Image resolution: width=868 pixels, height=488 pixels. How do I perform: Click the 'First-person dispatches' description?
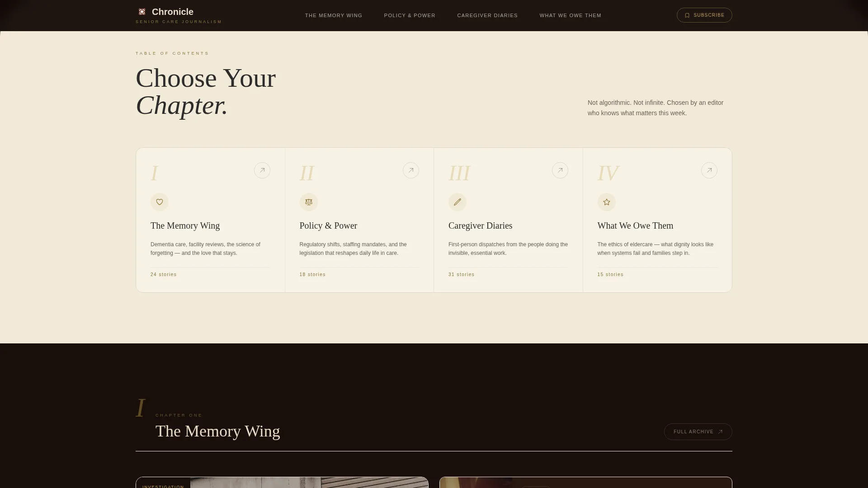508,249
